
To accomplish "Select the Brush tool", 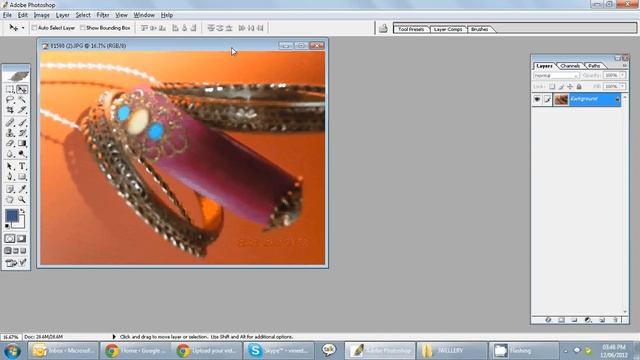I will [22, 122].
